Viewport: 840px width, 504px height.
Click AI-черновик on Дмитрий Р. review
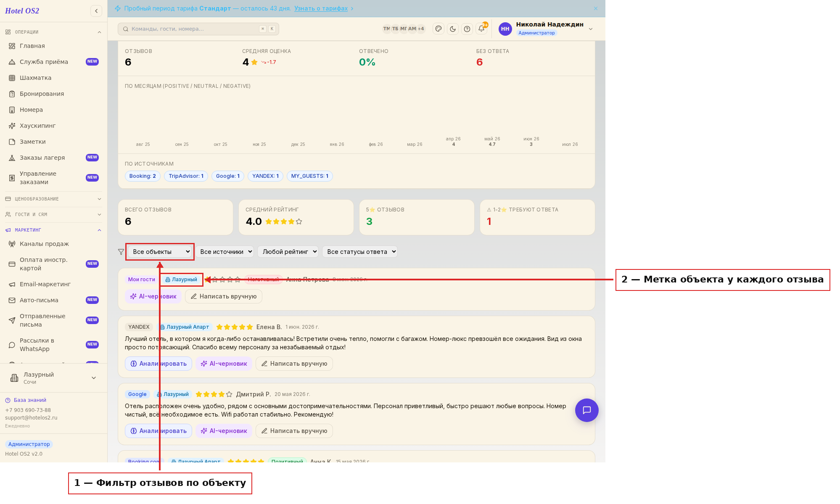coord(224,431)
